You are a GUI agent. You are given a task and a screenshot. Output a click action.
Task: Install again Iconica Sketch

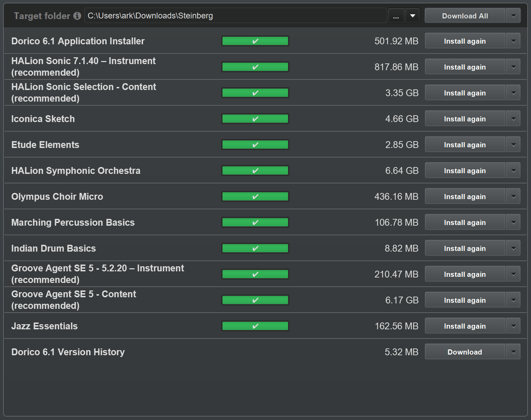[x=465, y=119]
